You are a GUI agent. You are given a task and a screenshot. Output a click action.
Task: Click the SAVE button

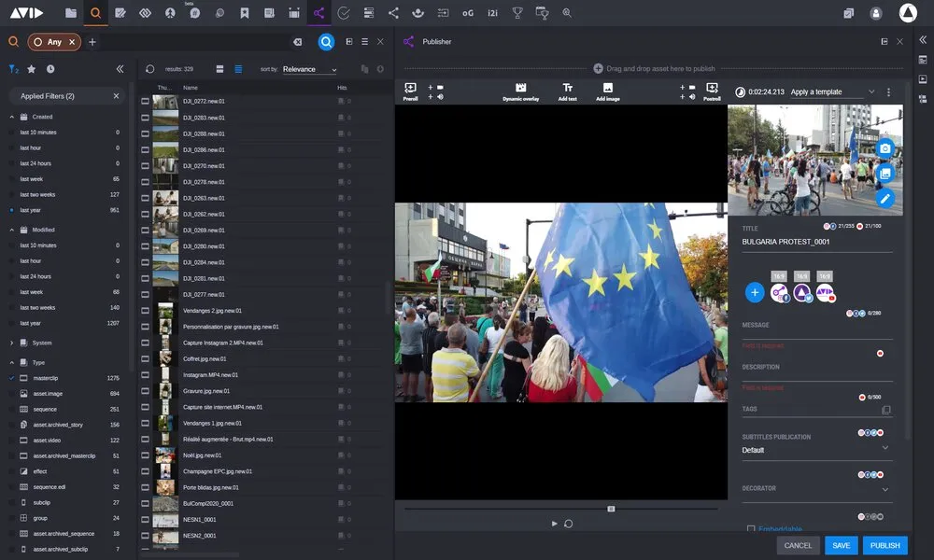pyautogui.click(x=841, y=545)
